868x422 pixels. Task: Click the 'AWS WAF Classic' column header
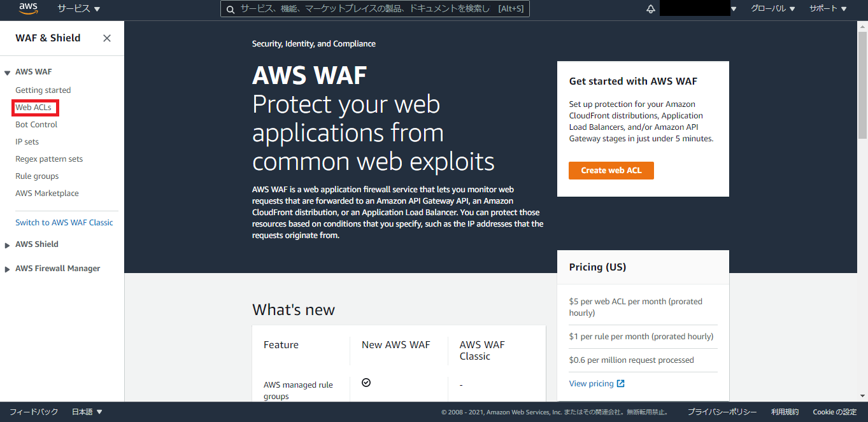pyautogui.click(x=482, y=351)
